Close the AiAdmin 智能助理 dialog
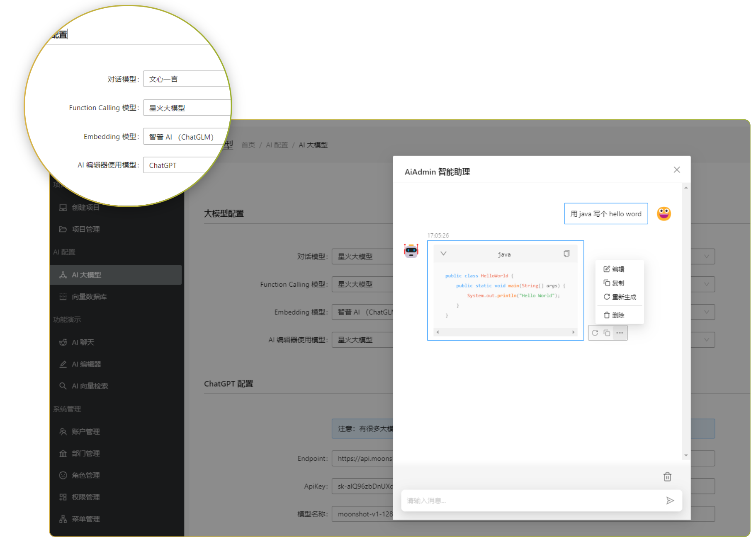 tap(677, 169)
